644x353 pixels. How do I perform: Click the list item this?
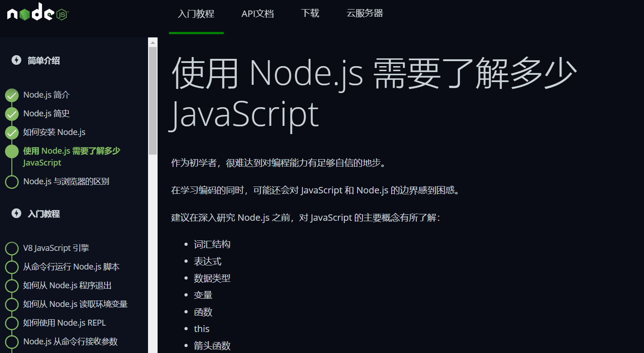pyautogui.click(x=202, y=329)
